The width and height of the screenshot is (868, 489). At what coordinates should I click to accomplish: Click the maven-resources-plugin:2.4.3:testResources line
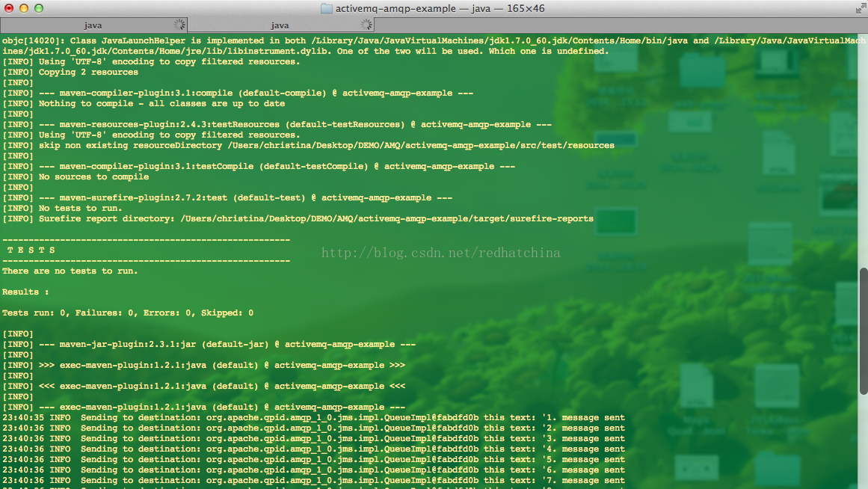click(277, 125)
